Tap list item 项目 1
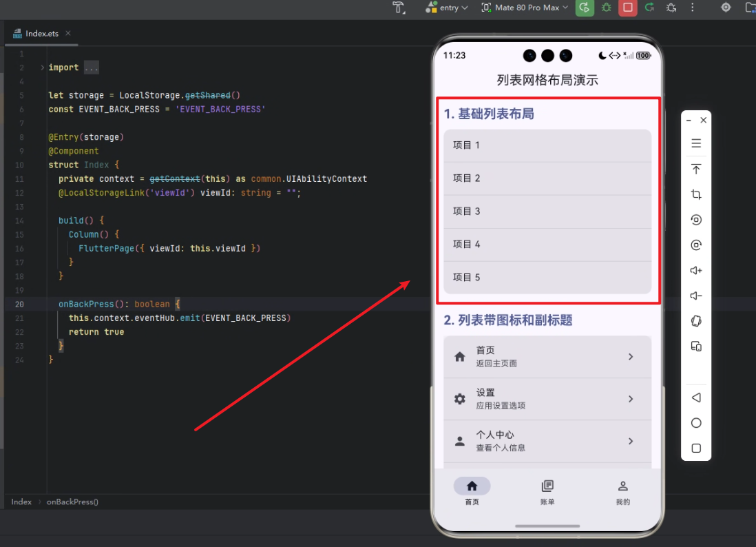 [x=547, y=145]
